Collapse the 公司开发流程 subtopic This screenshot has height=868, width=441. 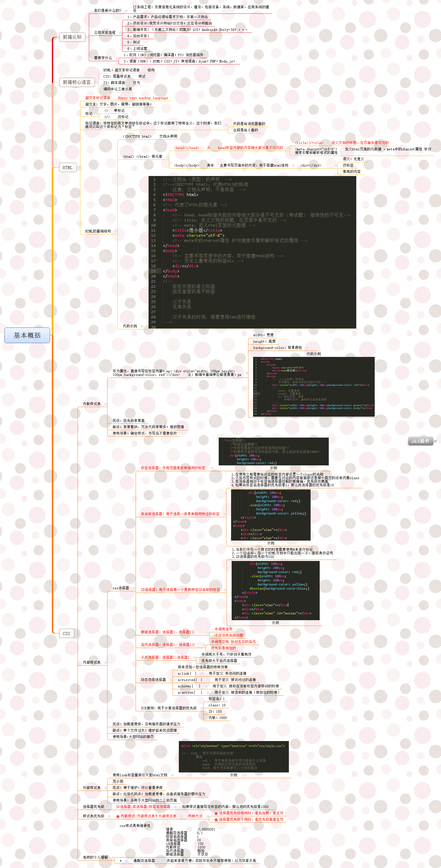pos(120,33)
